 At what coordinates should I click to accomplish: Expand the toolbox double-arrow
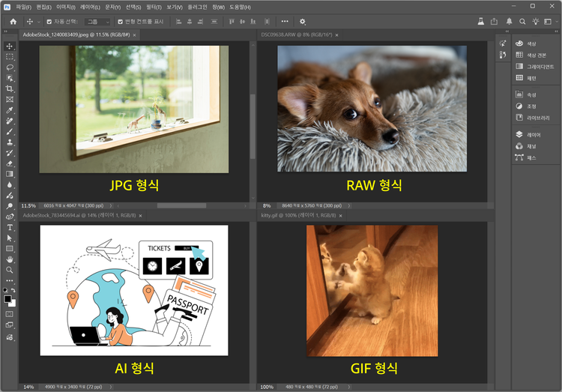tap(6, 31)
